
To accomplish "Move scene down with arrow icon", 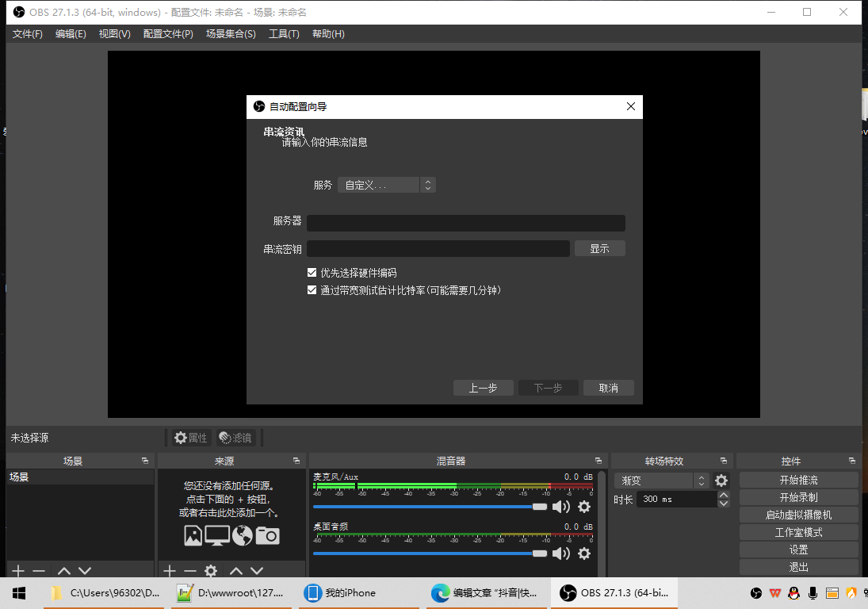I will pyautogui.click(x=85, y=571).
